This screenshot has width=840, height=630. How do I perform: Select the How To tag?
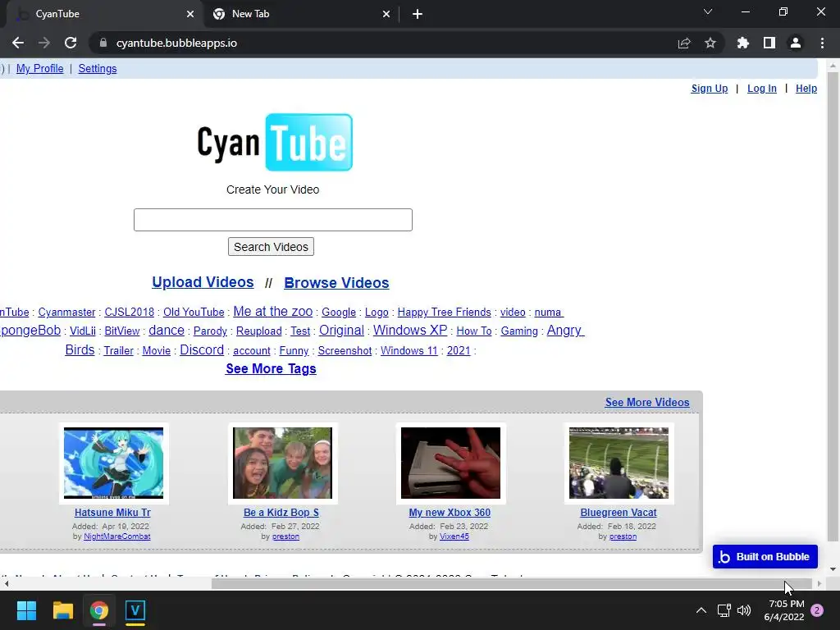pyautogui.click(x=473, y=331)
